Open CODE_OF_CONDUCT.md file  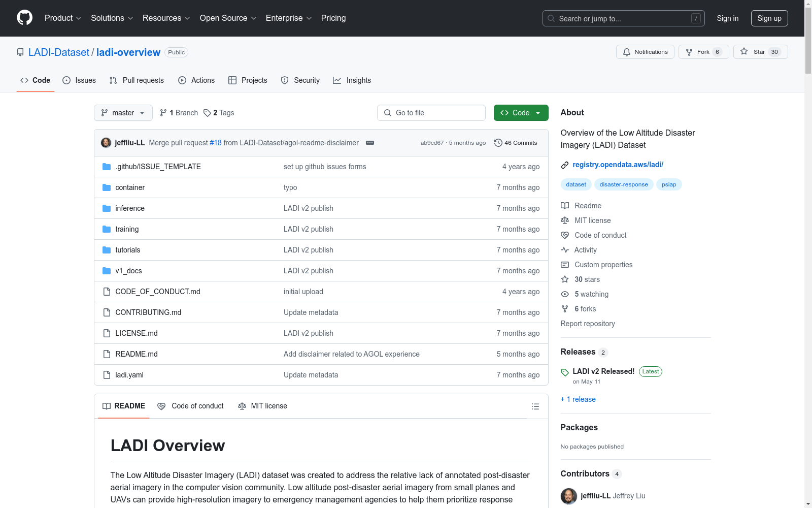coord(158,292)
